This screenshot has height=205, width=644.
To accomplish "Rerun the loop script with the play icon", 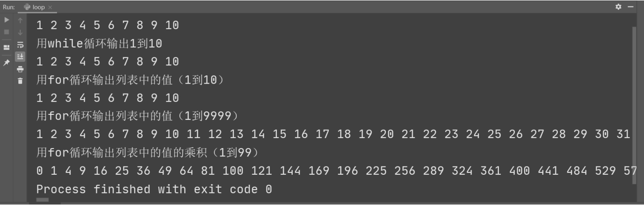I will 7,21.
